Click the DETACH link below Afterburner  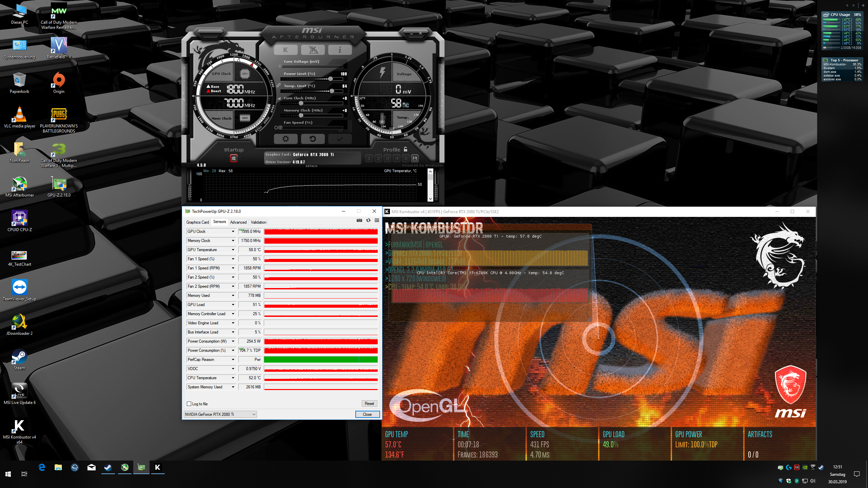click(311, 166)
